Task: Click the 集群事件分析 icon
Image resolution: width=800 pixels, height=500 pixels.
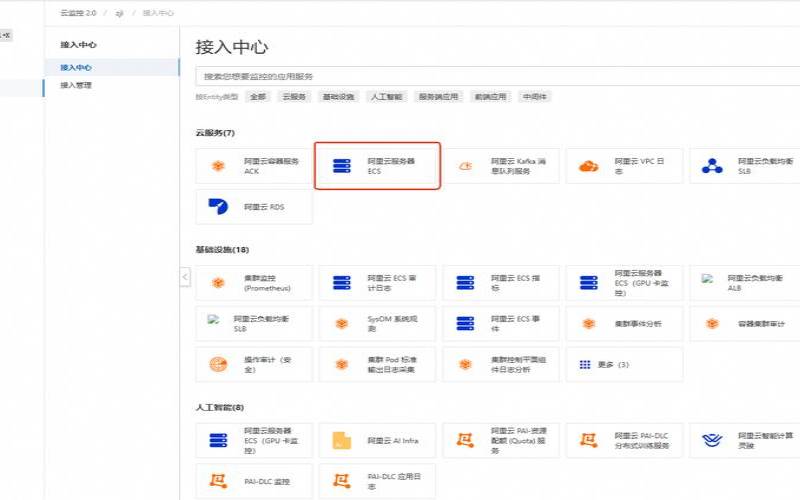Action: [x=589, y=323]
